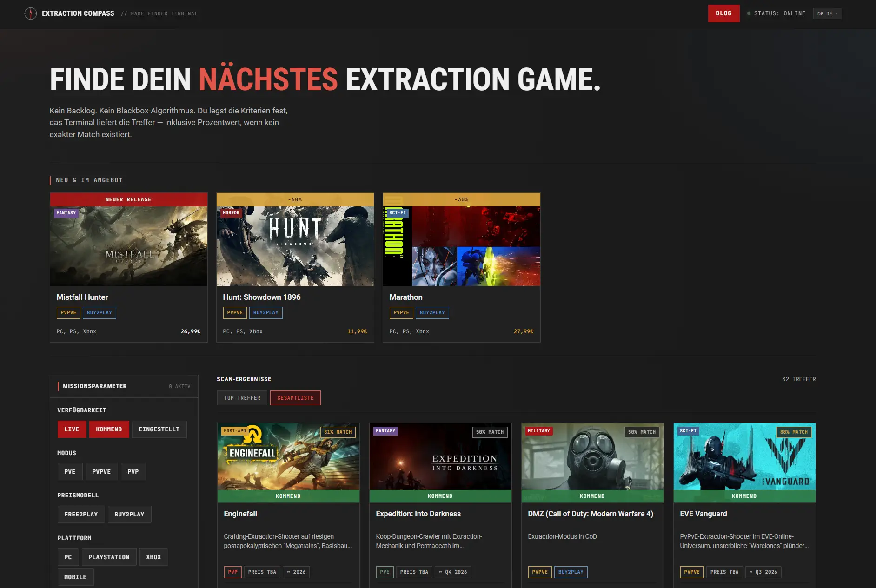The height and width of the screenshot is (588, 876).
Task: Click the 11,99€ price on Hunt: Showdown
Action: pos(357,332)
